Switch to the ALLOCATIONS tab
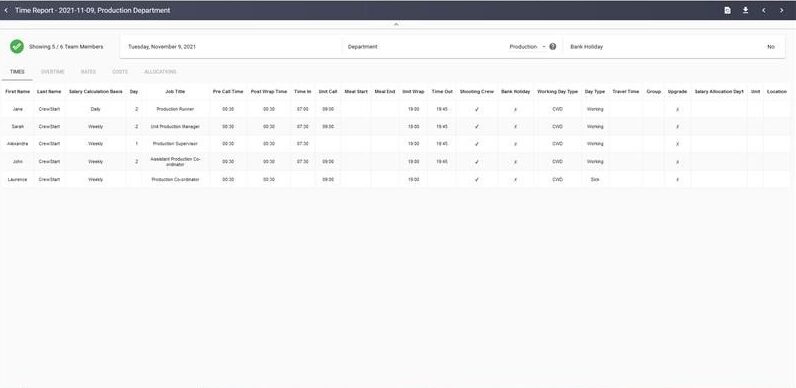 pyautogui.click(x=160, y=72)
